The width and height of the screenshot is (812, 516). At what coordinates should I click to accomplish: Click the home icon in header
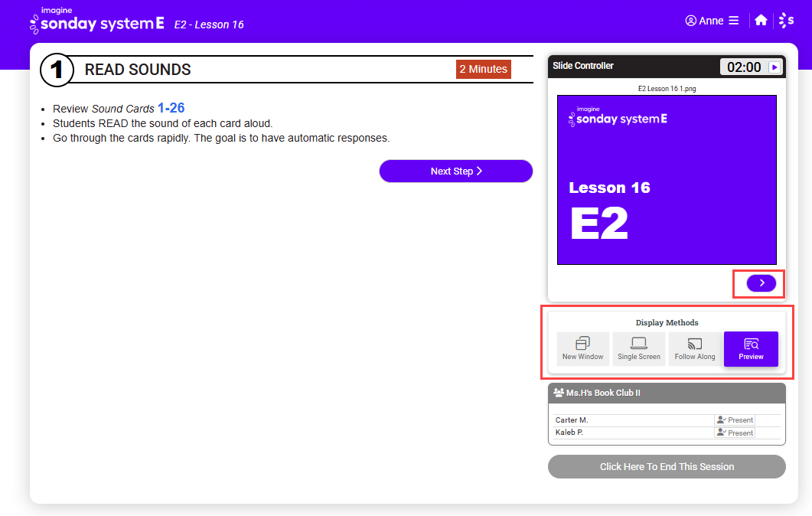coord(761,21)
